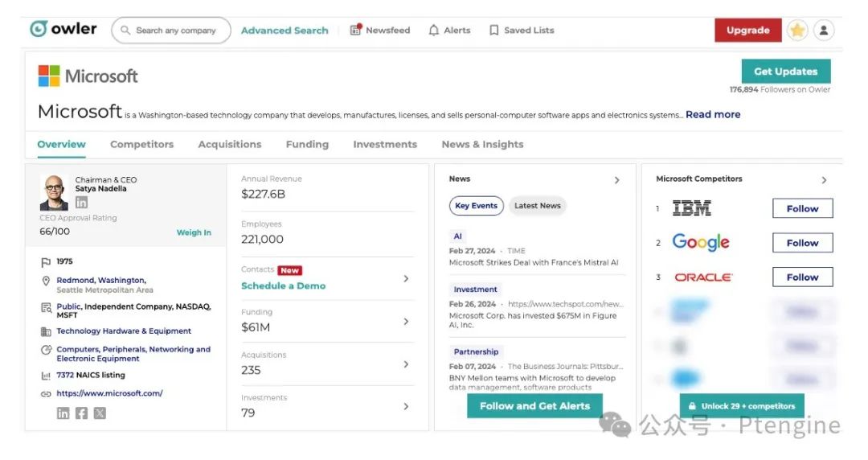Viewport: 868px width, 460px height.
Task: Open the microsoft.com website link
Action: 109,393
